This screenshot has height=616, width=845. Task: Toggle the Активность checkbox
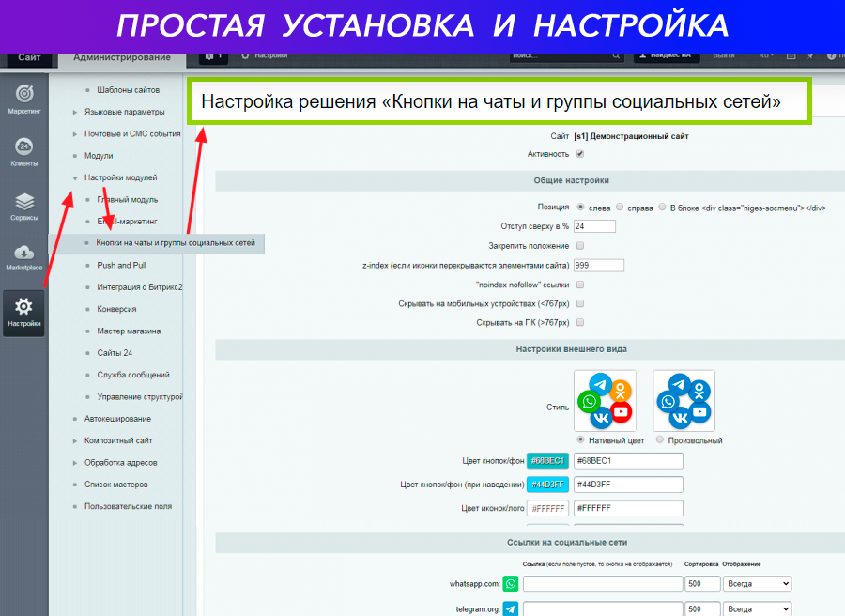pos(579,154)
